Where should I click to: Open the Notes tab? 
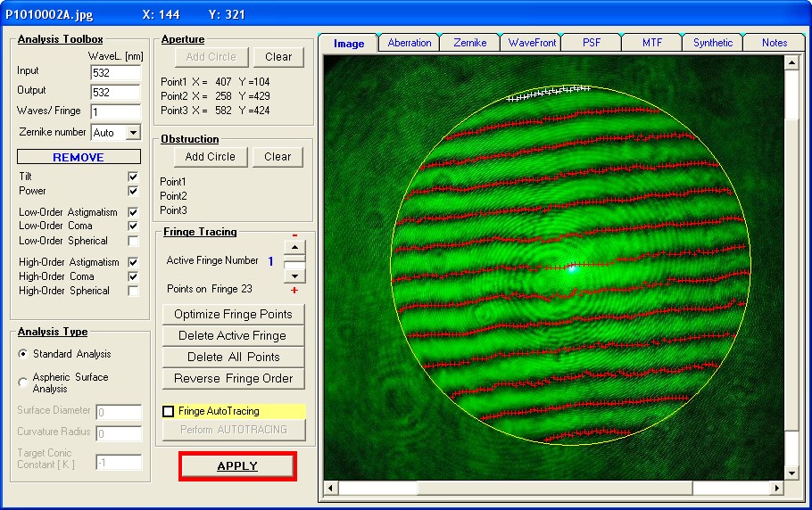coord(775,43)
